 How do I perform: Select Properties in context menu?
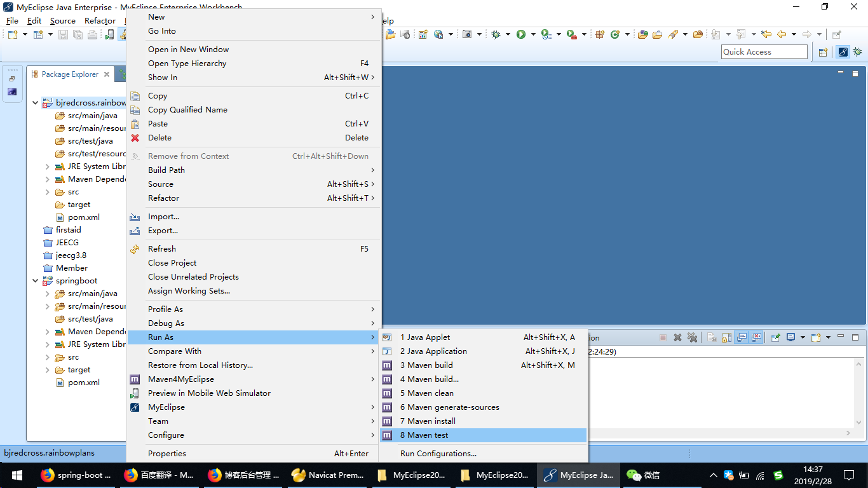(254, 454)
